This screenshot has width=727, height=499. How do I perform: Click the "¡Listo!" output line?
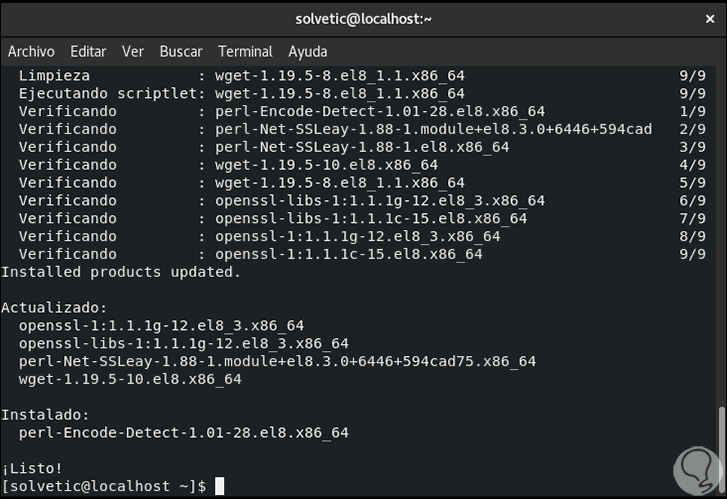pyautogui.click(x=32, y=468)
